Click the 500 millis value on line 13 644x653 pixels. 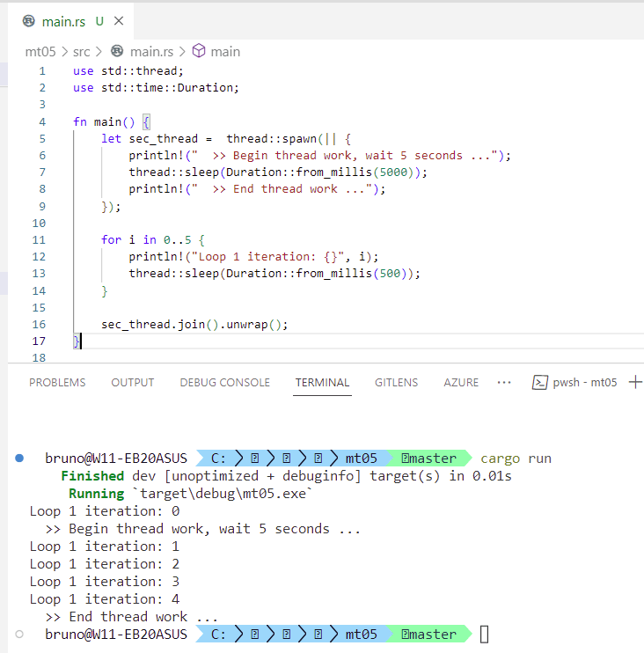click(x=390, y=273)
